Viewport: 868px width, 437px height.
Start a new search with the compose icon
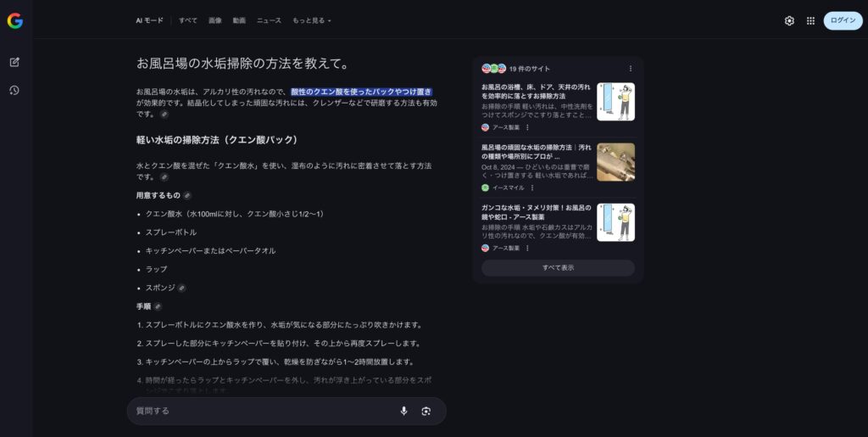coord(14,62)
